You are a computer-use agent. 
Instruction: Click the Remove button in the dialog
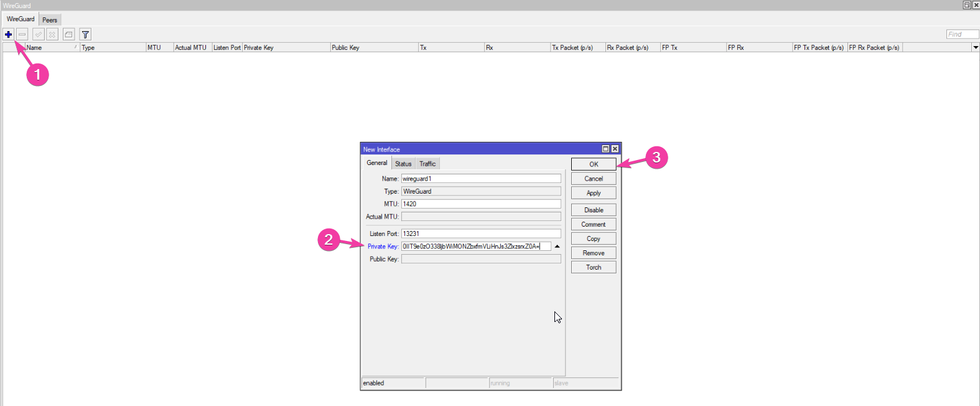(x=594, y=253)
